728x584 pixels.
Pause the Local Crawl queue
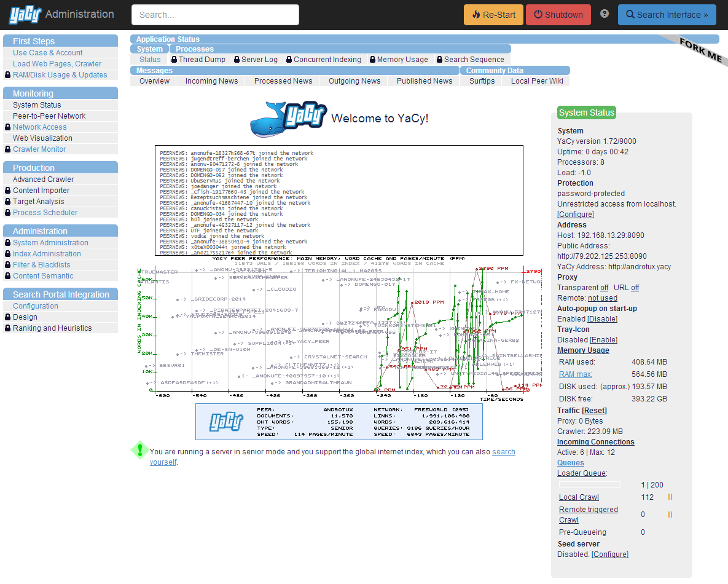pyautogui.click(x=670, y=497)
